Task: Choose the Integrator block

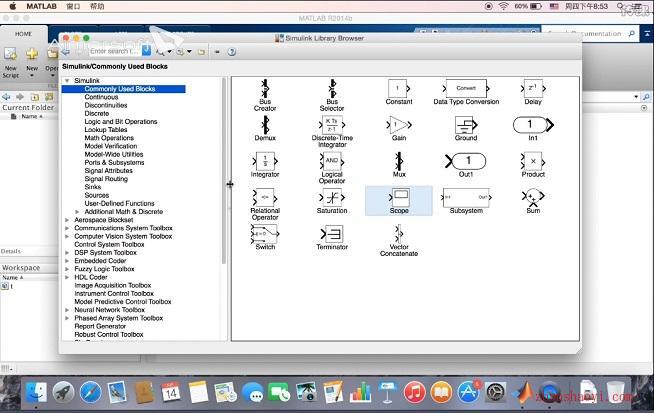Action: (265, 165)
